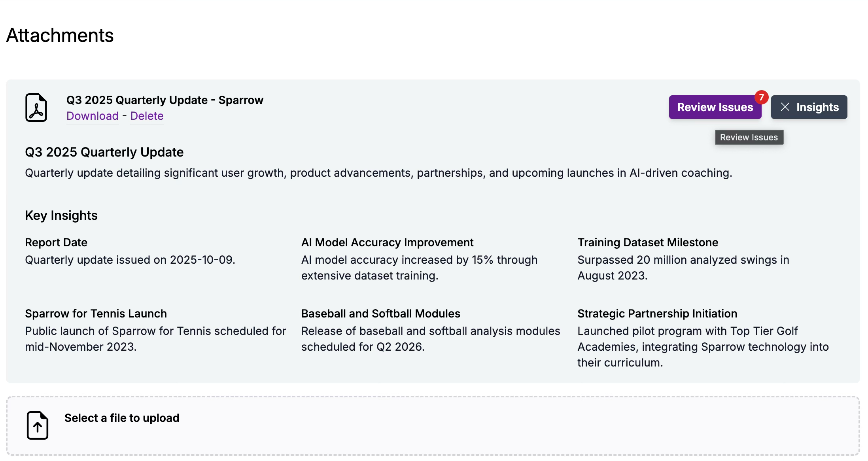Viewport: 868px width, 461px height.
Task: Select the document icon next to Q3 2025 Quarterly Update
Action: click(x=36, y=108)
